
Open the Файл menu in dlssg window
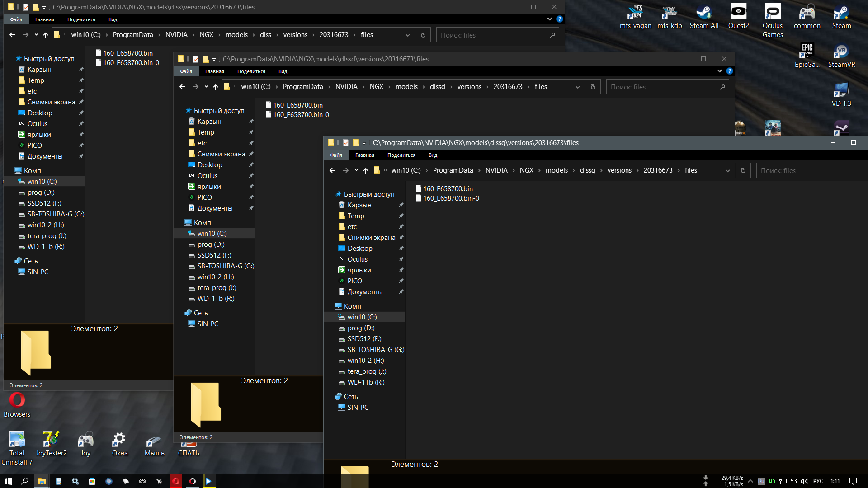(336, 155)
